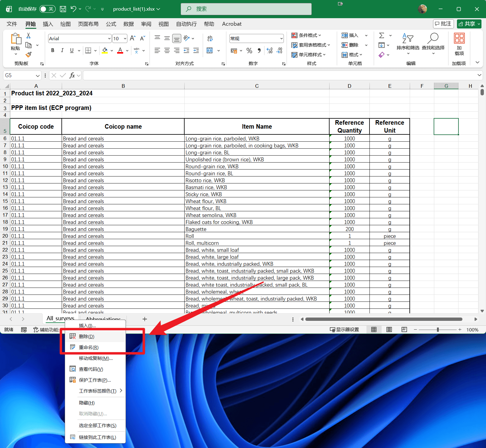
Task: Toggle Align Left horizontal alignment
Action: coord(157,51)
